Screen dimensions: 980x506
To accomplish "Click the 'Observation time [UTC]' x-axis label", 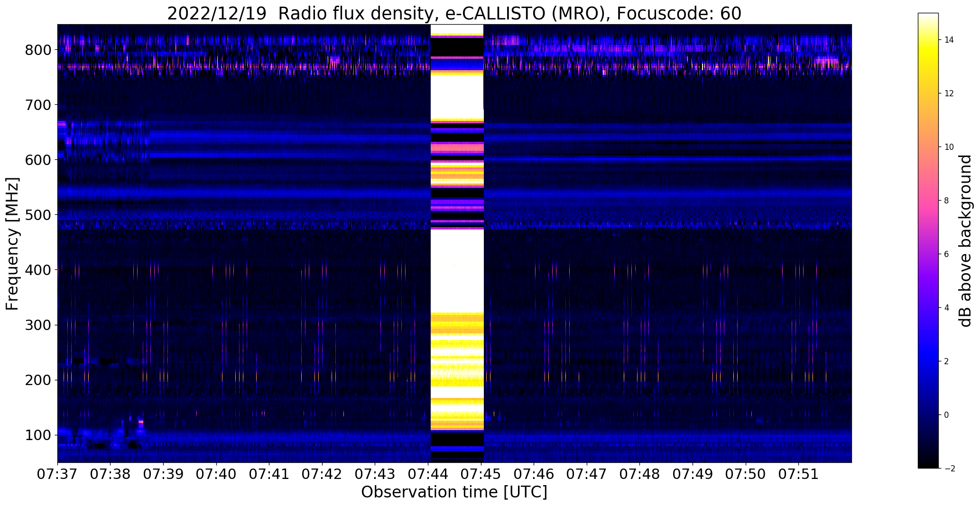I will [x=454, y=492].
